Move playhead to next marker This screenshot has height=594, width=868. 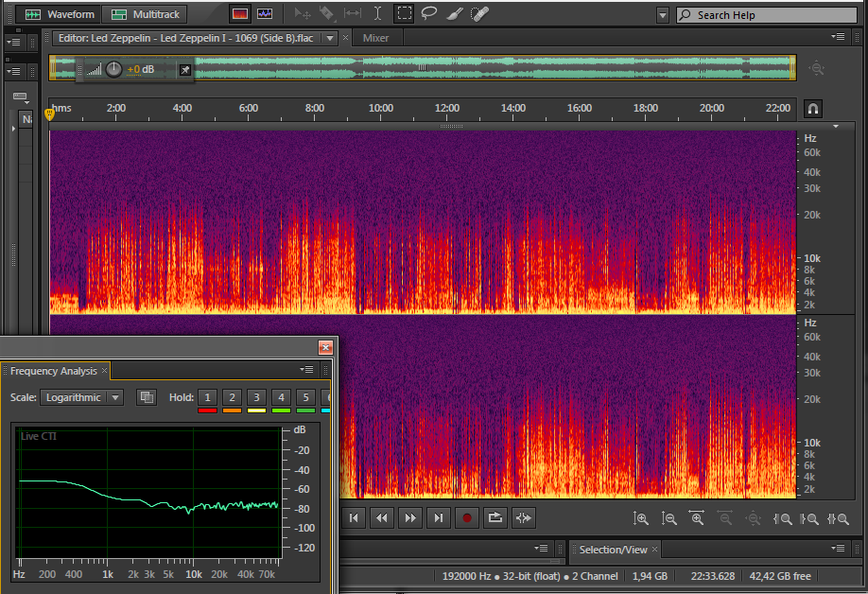[x=439, y=518]
